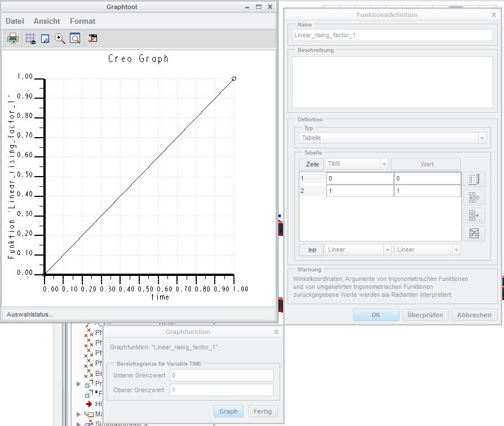Click the print icon in Graphtool toolbar

coord(13,38)
